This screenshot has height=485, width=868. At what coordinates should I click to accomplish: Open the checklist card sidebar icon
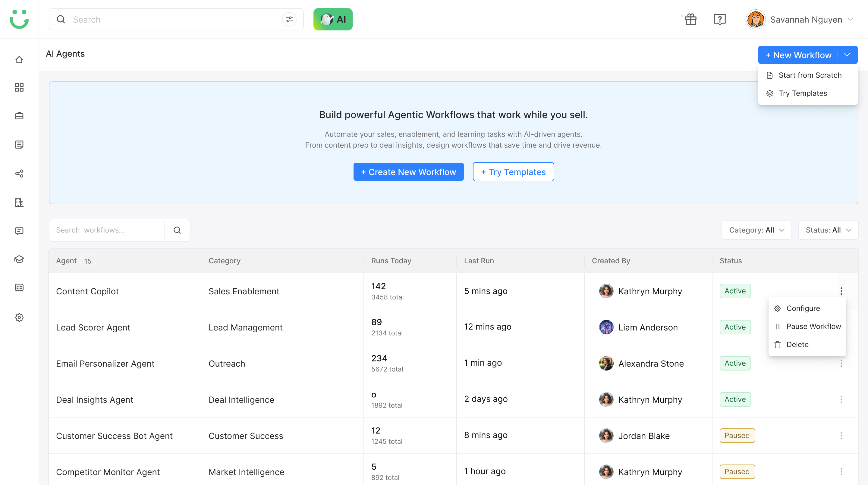click(x=19, y=287)
